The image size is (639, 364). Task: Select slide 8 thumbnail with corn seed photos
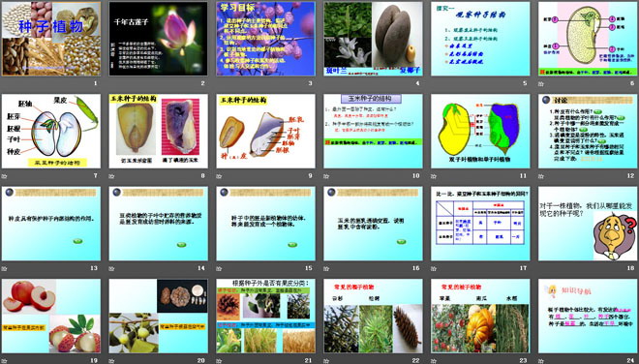coord(158,132)
